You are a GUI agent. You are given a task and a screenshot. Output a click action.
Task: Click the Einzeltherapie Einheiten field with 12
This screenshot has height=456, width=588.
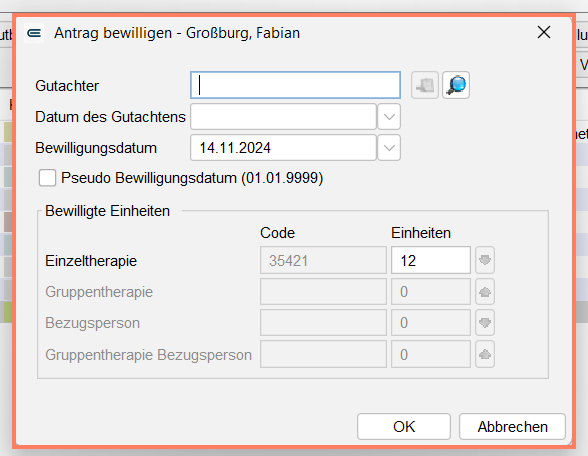pos(431,260)
